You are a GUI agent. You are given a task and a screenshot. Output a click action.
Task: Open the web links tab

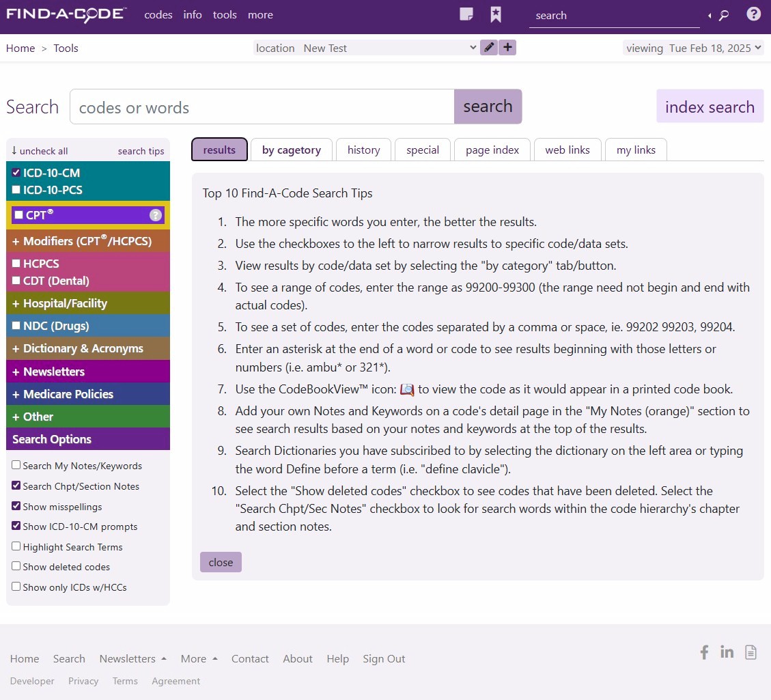pyautogui.click(x=567, y=150)
